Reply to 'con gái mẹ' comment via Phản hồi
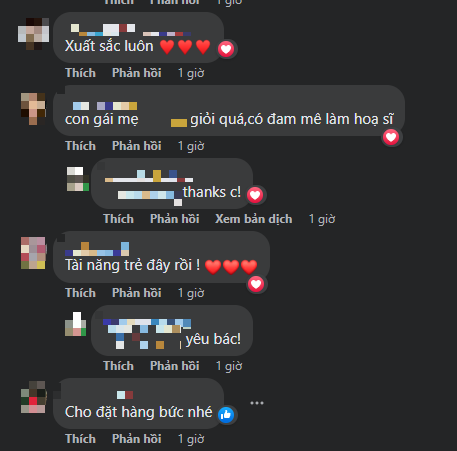 click(137, 146)
